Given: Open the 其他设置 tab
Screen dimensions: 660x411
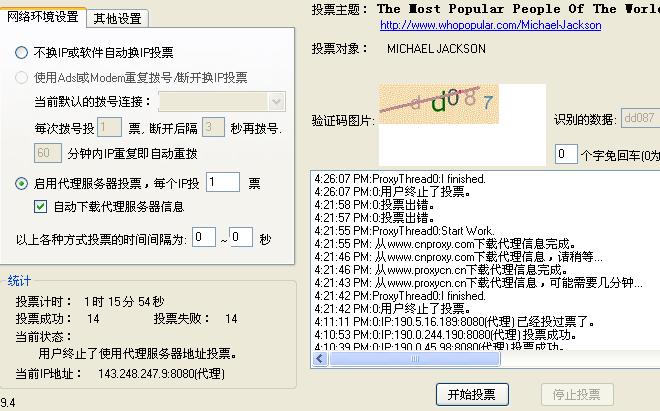Looking at the screenshot, I should click(x=117, y=18).
